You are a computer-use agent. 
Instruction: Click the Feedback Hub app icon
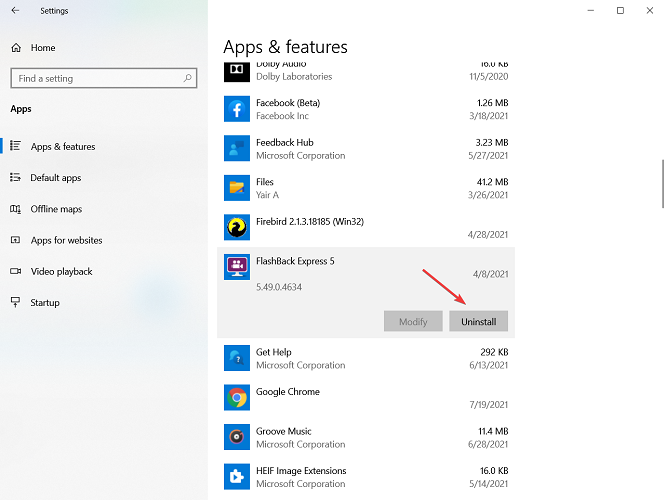click(x=237, y=148)
